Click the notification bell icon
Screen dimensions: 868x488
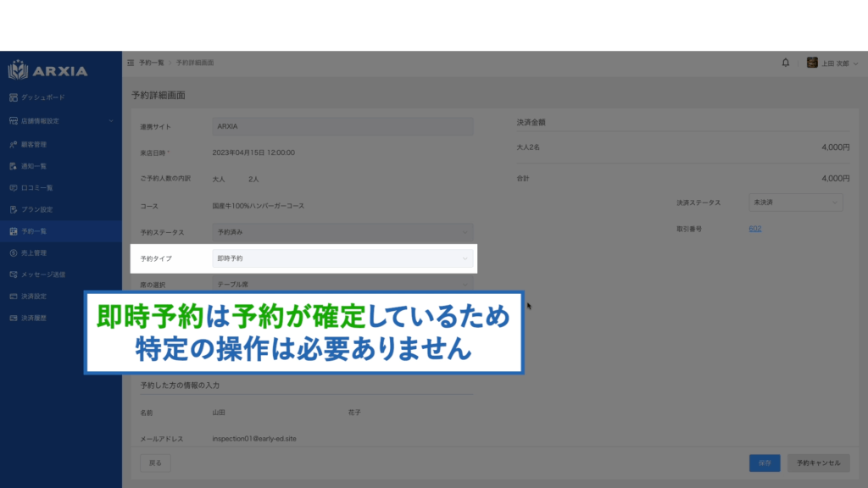(x=786, y=63)
